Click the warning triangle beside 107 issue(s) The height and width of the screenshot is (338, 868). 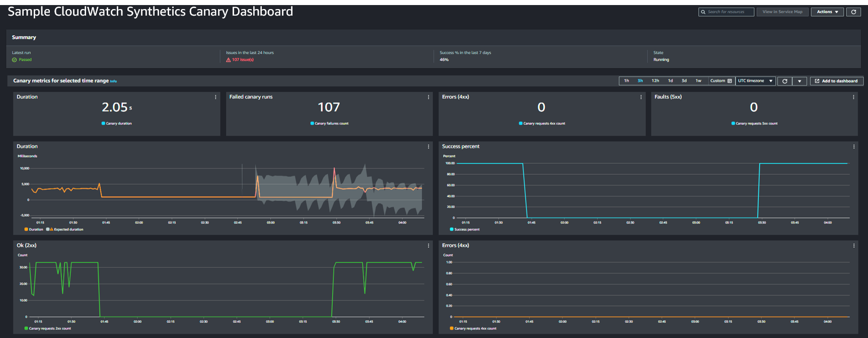point(229,60)
